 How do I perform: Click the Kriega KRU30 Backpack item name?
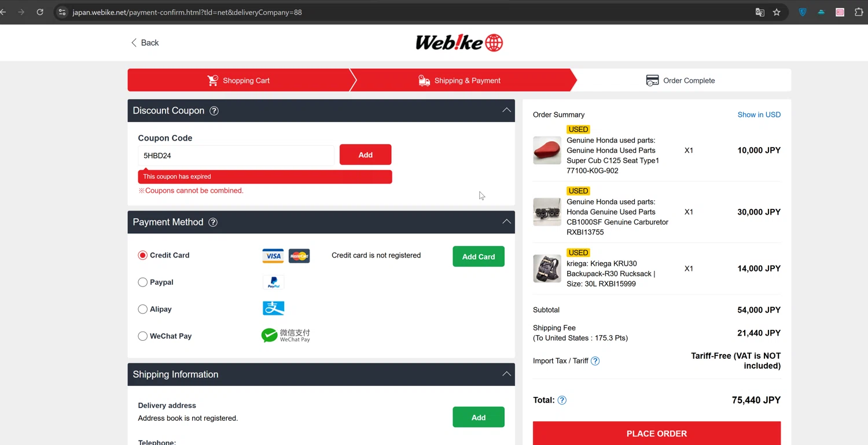coord(611,274)
